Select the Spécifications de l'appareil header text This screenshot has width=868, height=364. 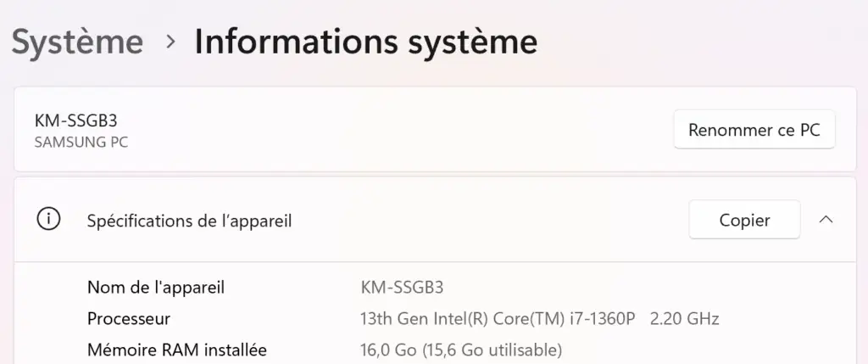pos(189,221)
